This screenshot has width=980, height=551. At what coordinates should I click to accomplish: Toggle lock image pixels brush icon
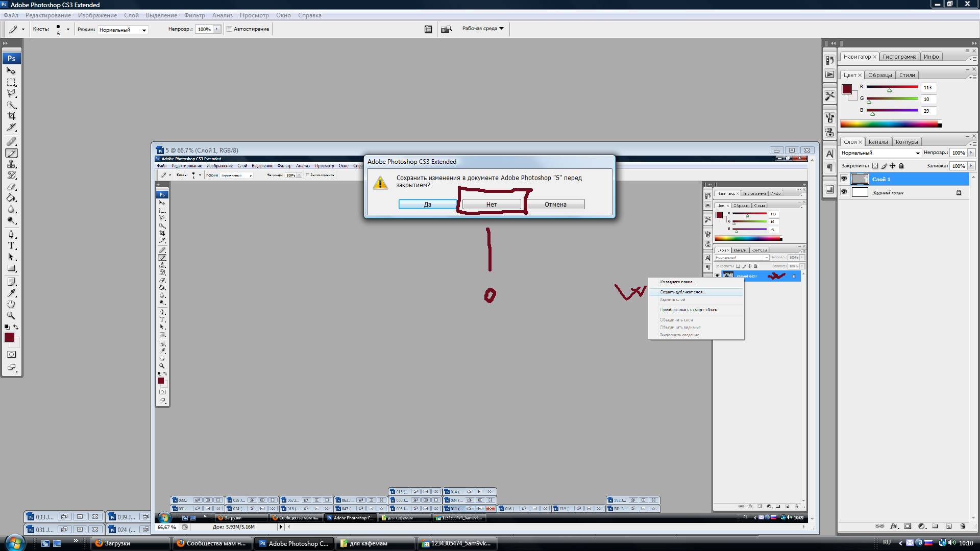(x=884, y=166)
